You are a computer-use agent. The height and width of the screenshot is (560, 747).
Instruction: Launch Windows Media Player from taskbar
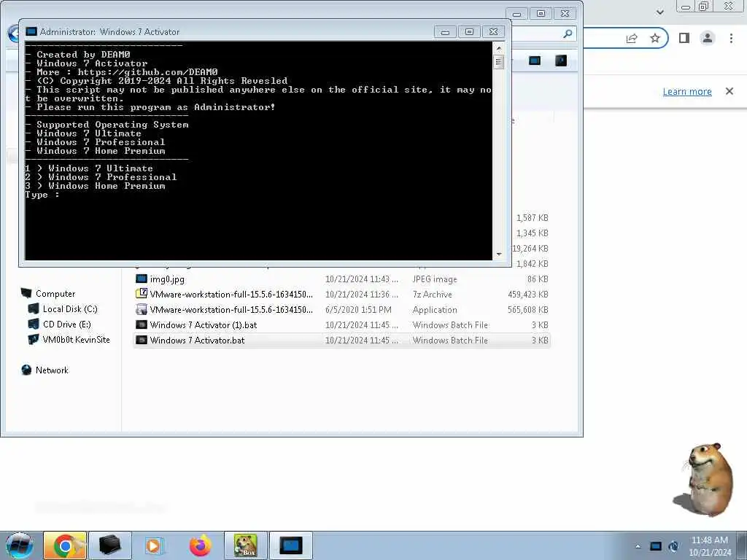click(154, 545)
